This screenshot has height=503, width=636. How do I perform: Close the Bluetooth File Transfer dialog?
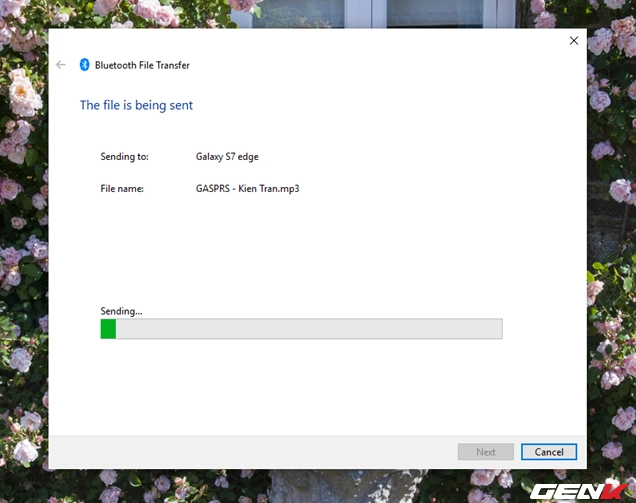[x=573, y=41]
